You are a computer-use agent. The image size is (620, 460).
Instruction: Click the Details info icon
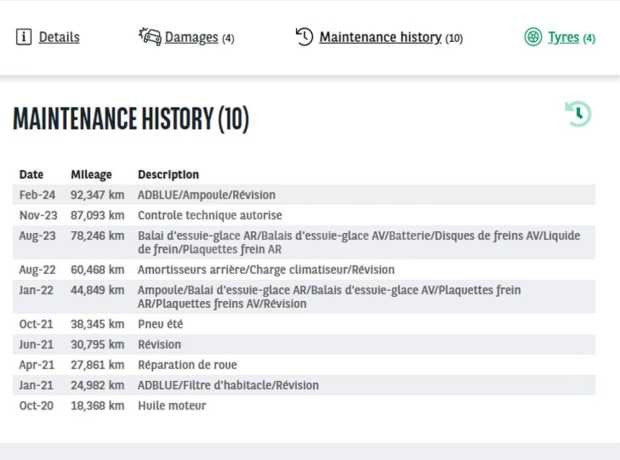pos(24,37)
